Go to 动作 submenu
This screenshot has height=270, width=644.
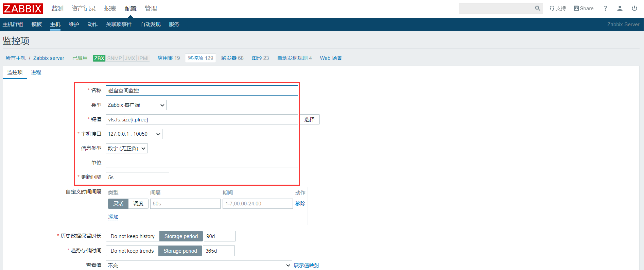(92, 24)
